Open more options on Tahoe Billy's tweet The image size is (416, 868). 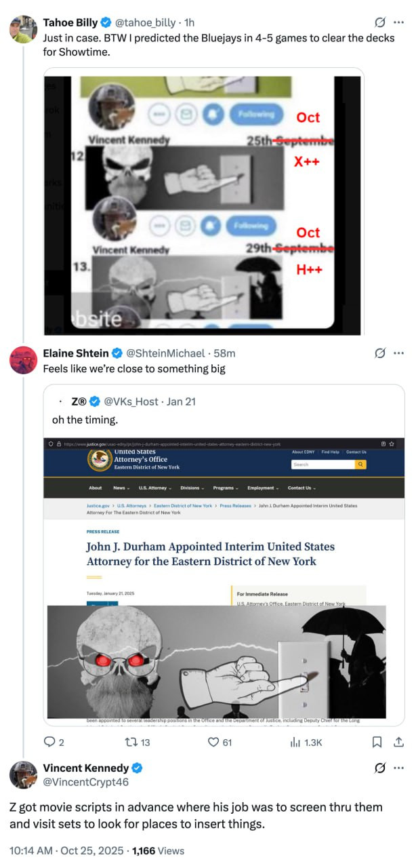pyautogui.click(x=399, y=22)
